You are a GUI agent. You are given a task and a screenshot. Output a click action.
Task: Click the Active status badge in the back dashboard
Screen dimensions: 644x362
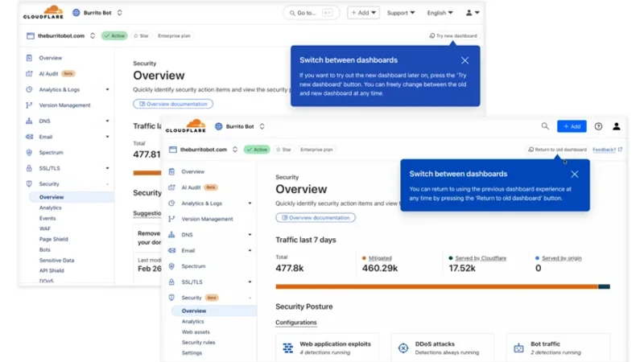114,35
